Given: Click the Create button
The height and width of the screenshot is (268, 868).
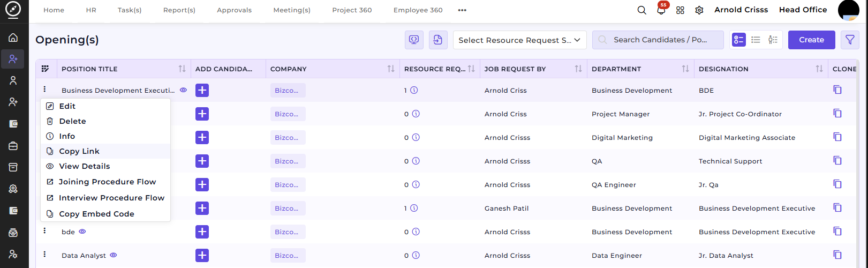Looking at the screenshot, I should (811, 40).
